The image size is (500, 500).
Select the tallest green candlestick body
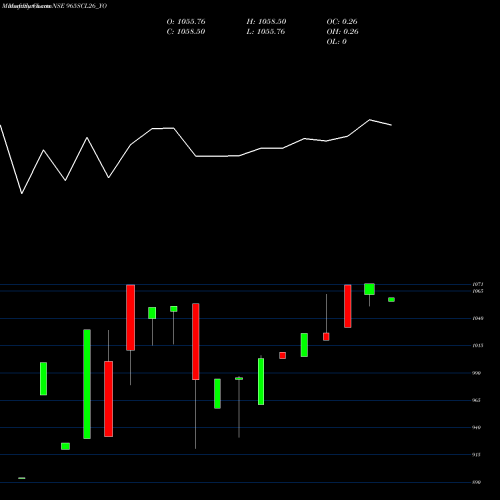click(x=87, y=384)
